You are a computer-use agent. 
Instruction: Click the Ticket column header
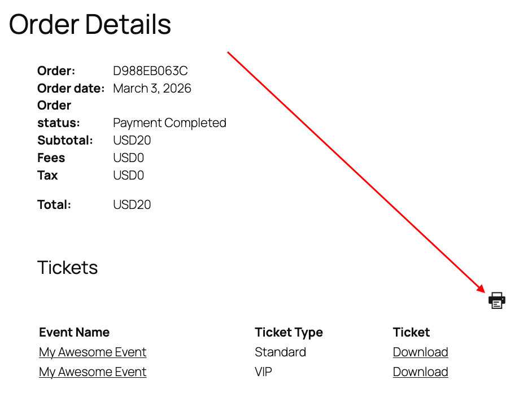point(411,332)
